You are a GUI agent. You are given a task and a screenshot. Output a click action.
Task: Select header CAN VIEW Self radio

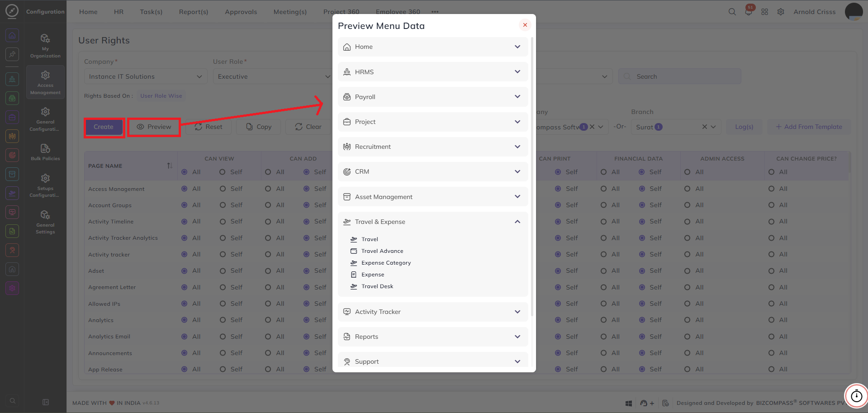[x=223, y=172]
